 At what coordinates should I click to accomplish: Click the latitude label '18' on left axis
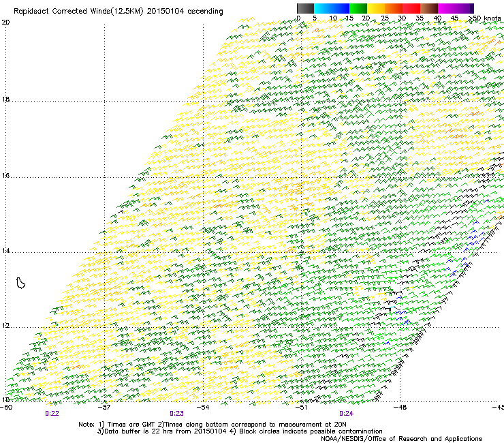pyautogui.click(x=5, y=99)
